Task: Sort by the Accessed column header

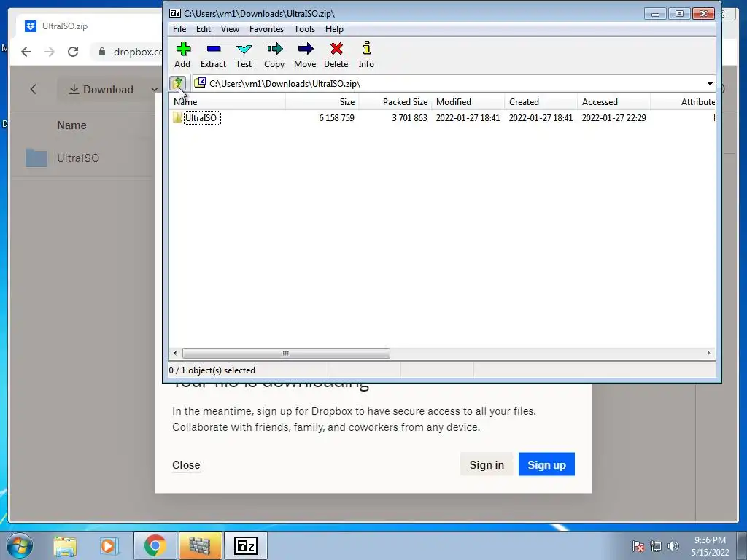Action: click(x=614, y=102)
